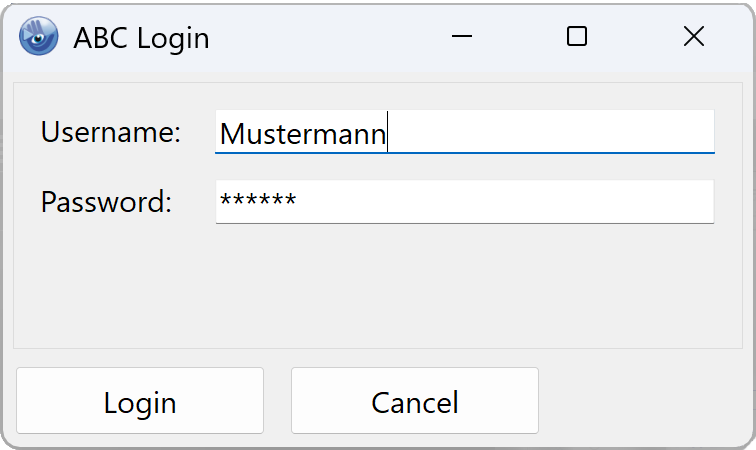Click the ABC Login eye icon
Viewport: 756px width, 450px height.
39,37
